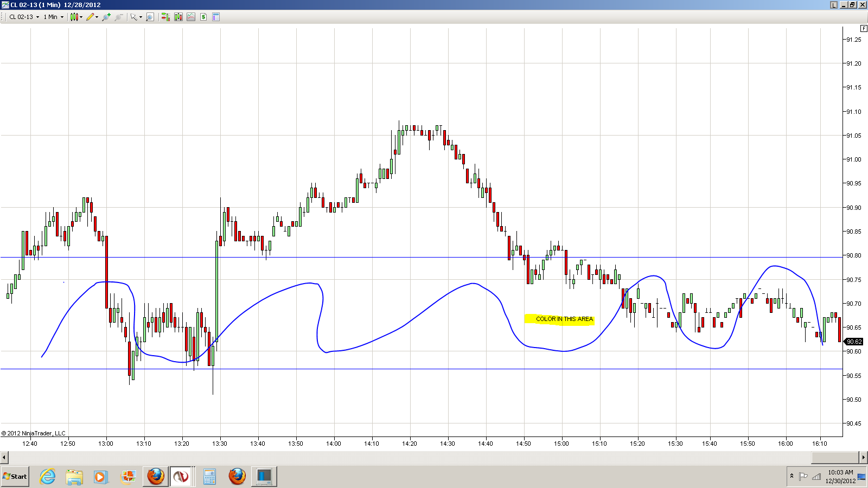This screenshot has height=488, width=868.
Task: Open the Indicators line-graph icon
Action: [x=191, y=17]
